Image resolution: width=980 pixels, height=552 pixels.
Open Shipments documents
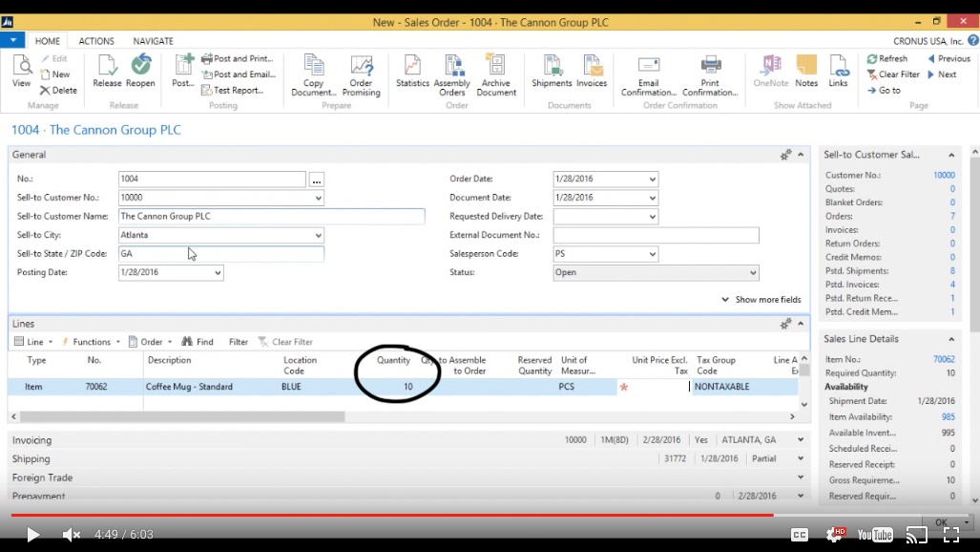tap(552, 71)
